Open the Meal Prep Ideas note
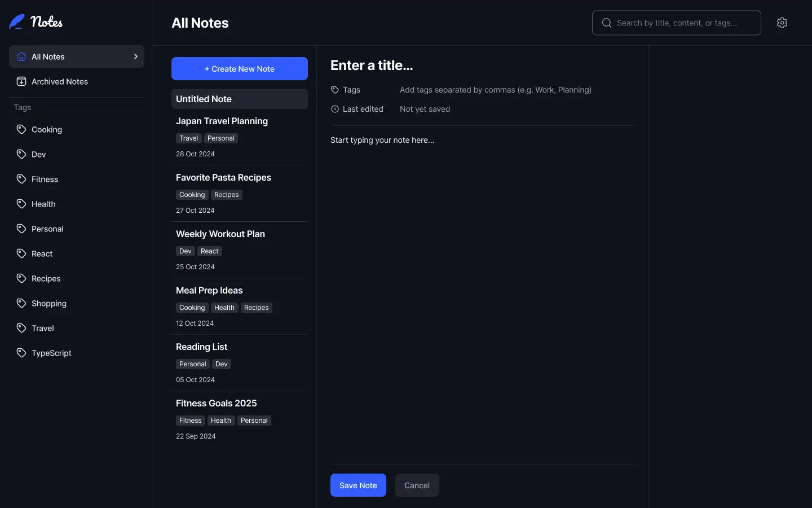This screenshot has width=812, height=508. coord(209,291)
